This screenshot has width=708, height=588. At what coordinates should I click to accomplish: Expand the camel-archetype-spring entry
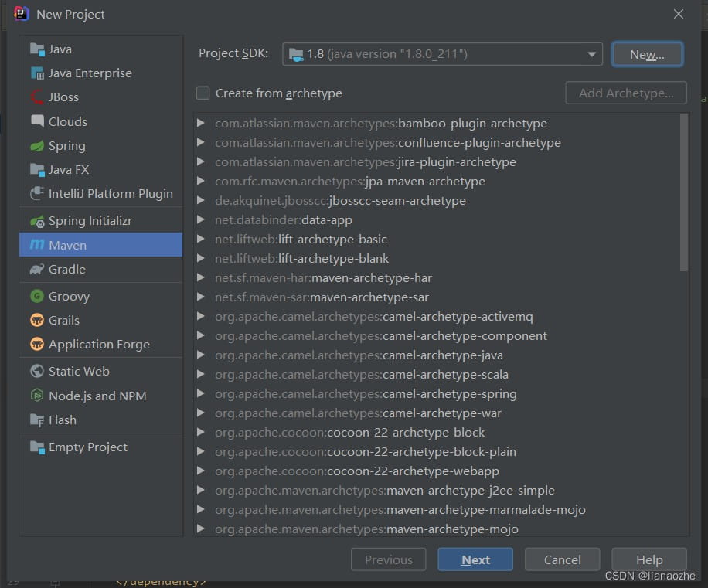pyautogui.click(x=201, y=393)
